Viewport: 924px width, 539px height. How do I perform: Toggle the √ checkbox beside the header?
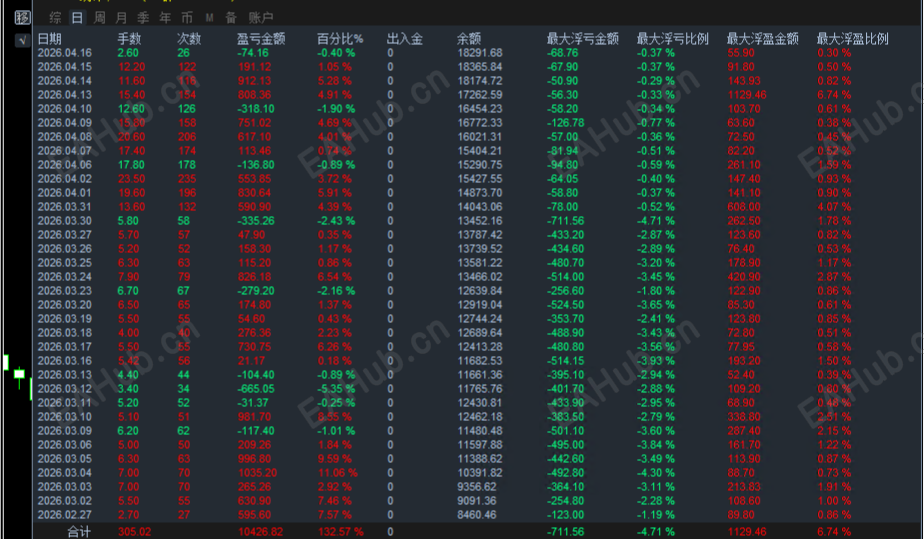point(22,40)
